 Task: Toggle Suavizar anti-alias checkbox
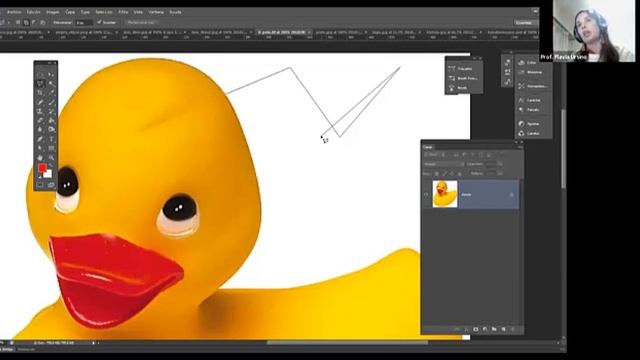(x=99, y=22)
